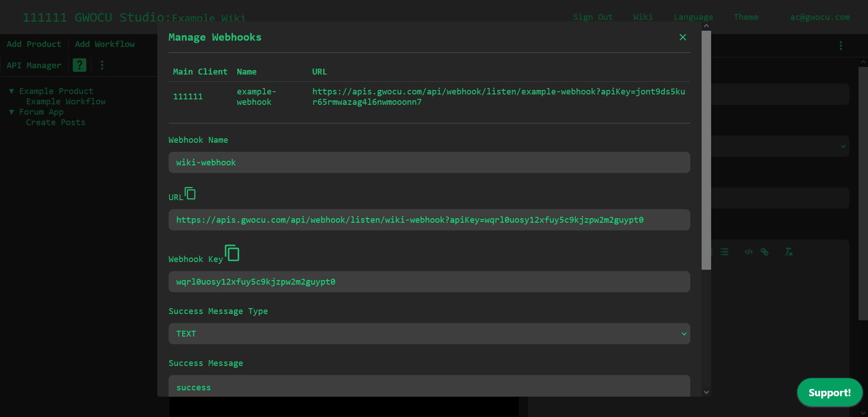The height and width of the screenshot is (417, 868).
Task: Click the dialog scroll-up arrow
Action: [x=706, y=26]
